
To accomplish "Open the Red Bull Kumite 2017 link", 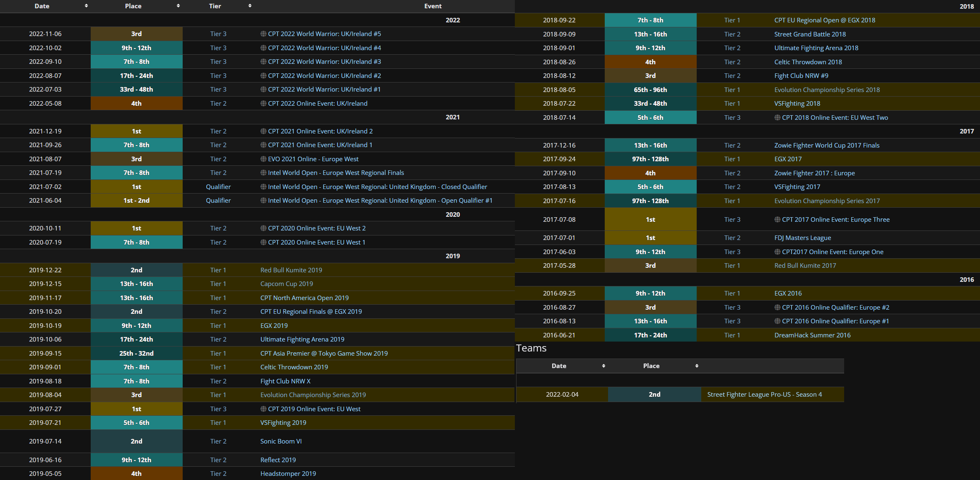I will 805,266.
